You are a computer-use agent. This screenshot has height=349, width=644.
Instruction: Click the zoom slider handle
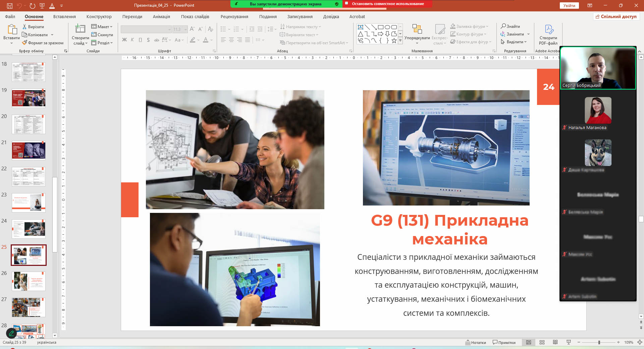(599, 342)
